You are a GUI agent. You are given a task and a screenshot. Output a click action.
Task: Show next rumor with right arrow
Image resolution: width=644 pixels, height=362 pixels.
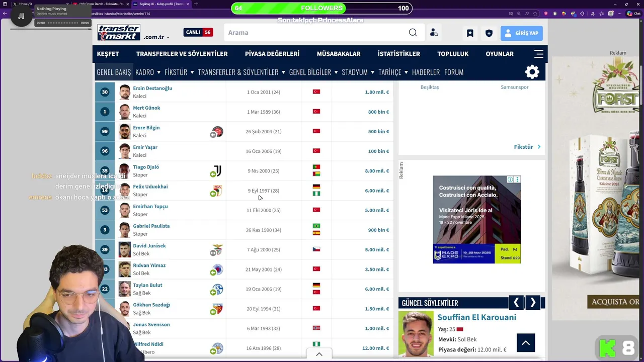pyautogui.click(x=533, y=303)
